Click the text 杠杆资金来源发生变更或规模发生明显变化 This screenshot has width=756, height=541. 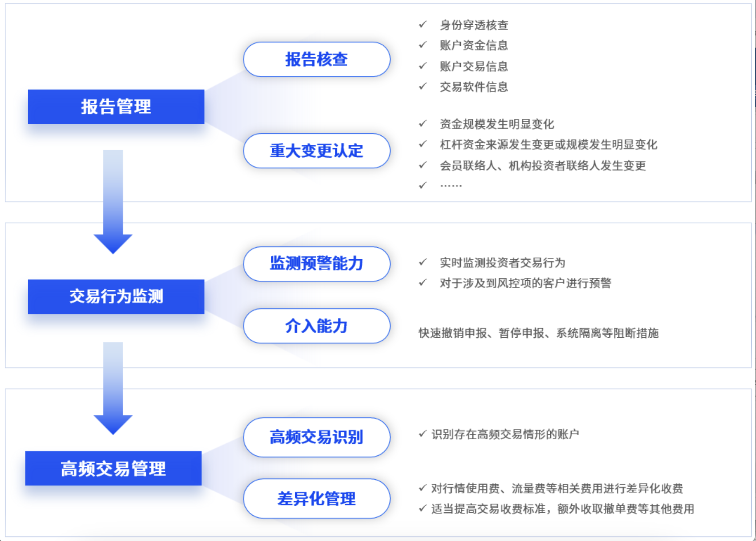point(548,145)
